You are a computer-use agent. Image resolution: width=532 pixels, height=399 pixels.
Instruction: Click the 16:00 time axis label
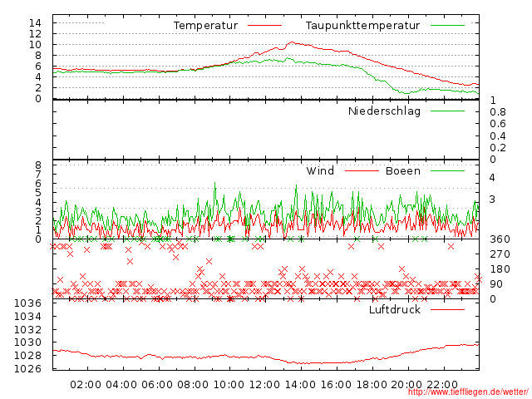point(336,385)
